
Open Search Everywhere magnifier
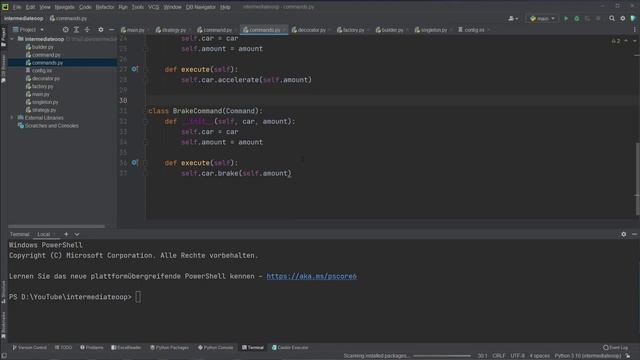pyautogui.click(x=612, y=18)
